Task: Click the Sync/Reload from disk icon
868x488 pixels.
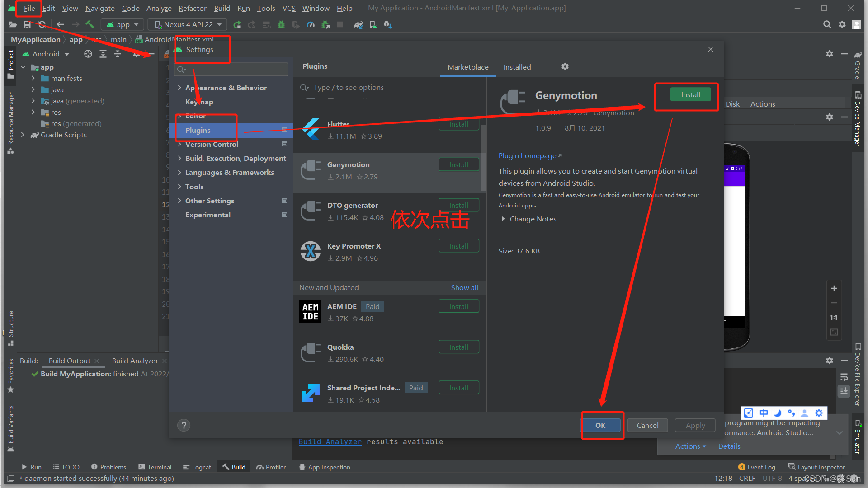Action: point(42,24)
